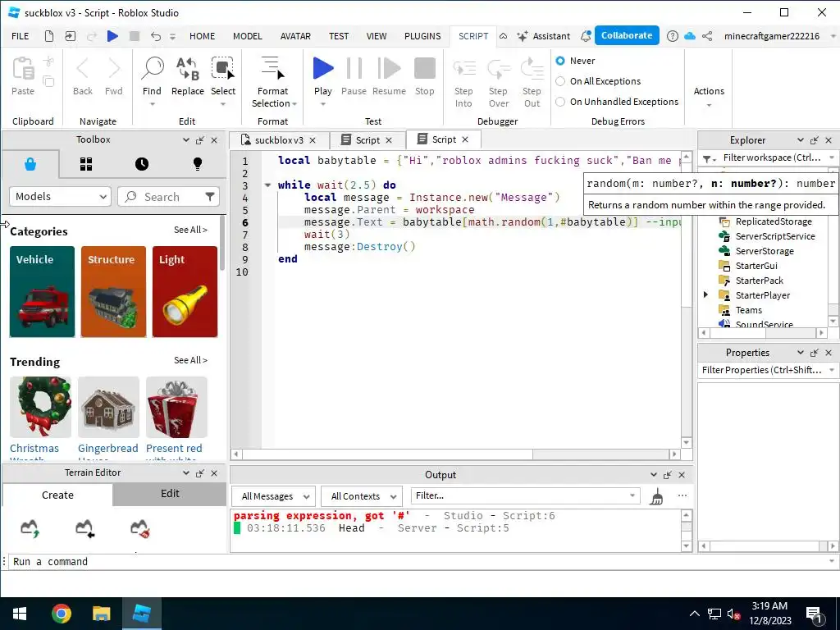Open Christmas Wreath trending item link
Screen dimensions: 840x630
point(34,452)
